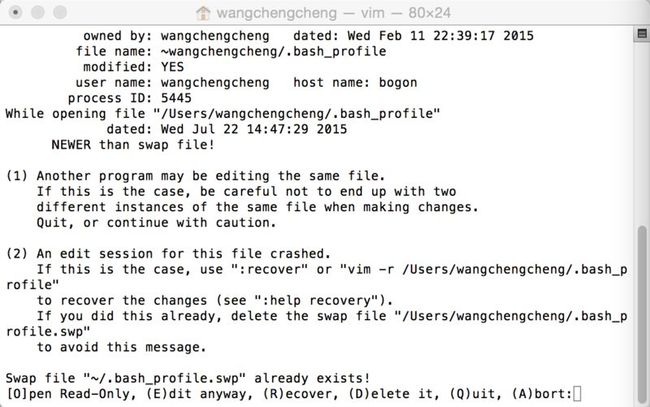The height and width of the screenshot is (407, 650).
Task: Click the window title text wangchengcheng
Action: pos(276,13)
